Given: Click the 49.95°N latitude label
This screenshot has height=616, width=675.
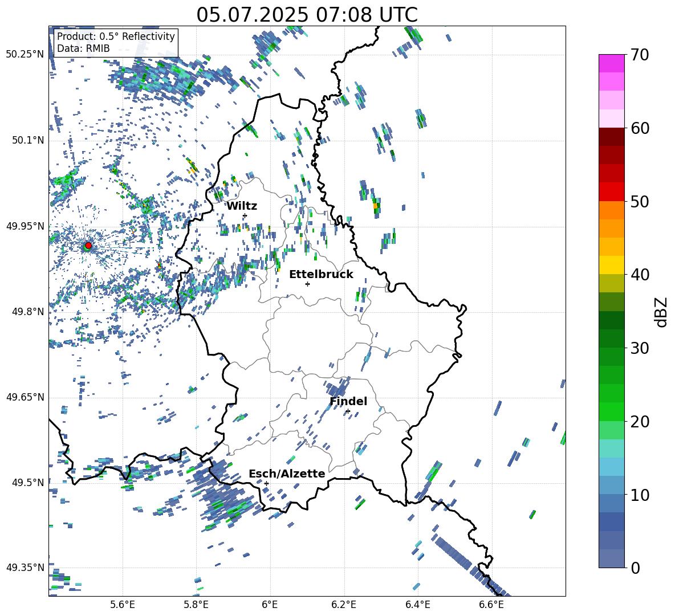Looking at the screenshot, I should (25, 226).
